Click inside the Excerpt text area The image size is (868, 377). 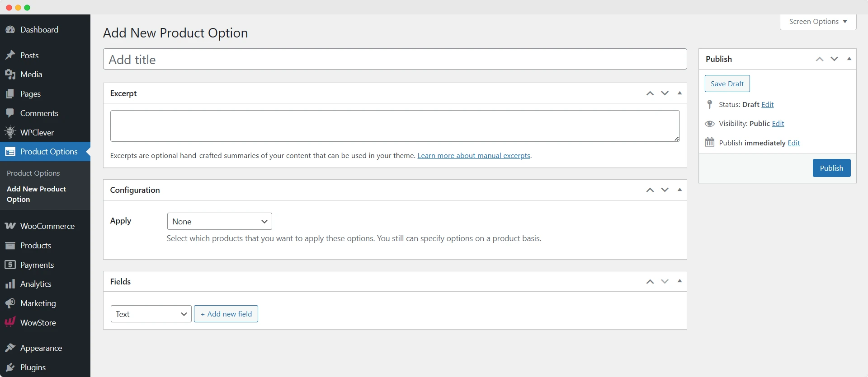395,126
